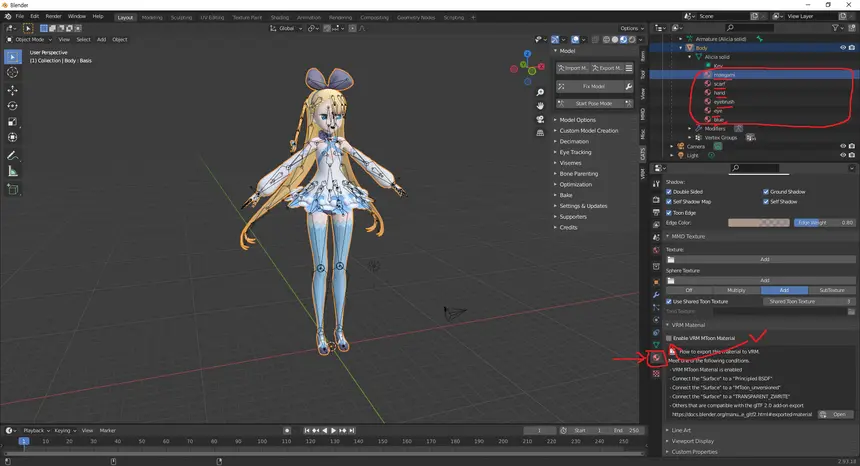Screen dimensions: 860x466
Task: Switch to the Modeling workspace tab
Action: tap(152, 18)
